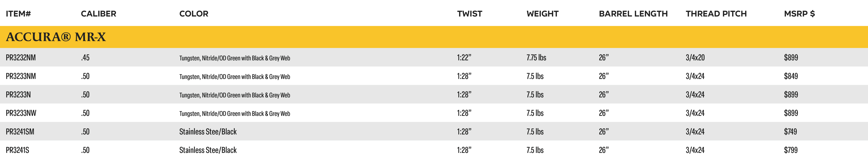The image size is (868, 159).
Task: Select the TWIST column header
Action: point(469,14)
